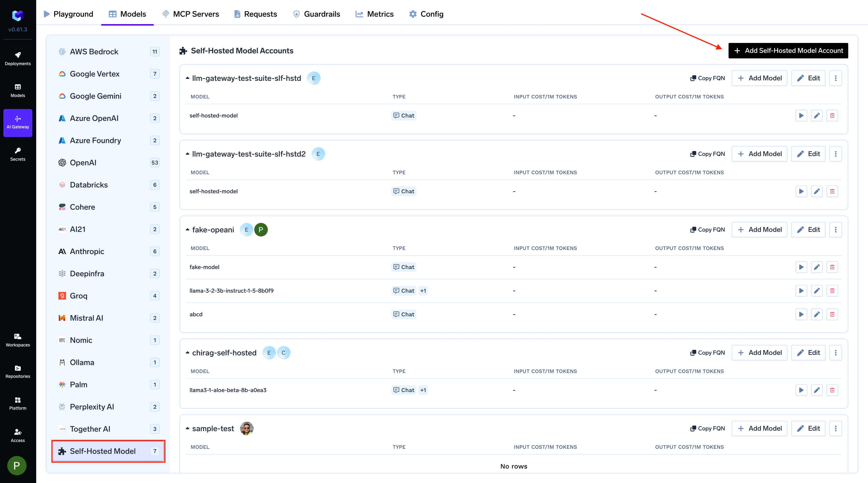868x483 pixels.
Task: Collapse the fake-opeani account section
Action: point(188,229)
